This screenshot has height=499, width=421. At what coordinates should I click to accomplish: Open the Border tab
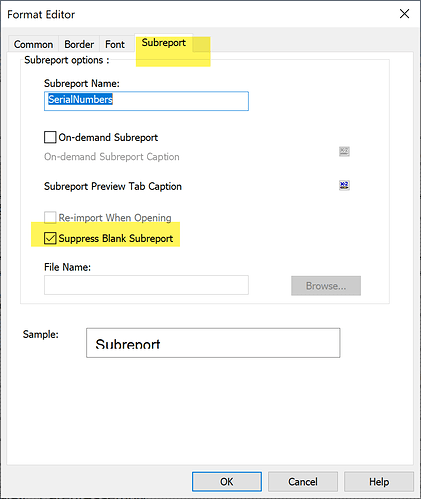click(x=79, y=44)
